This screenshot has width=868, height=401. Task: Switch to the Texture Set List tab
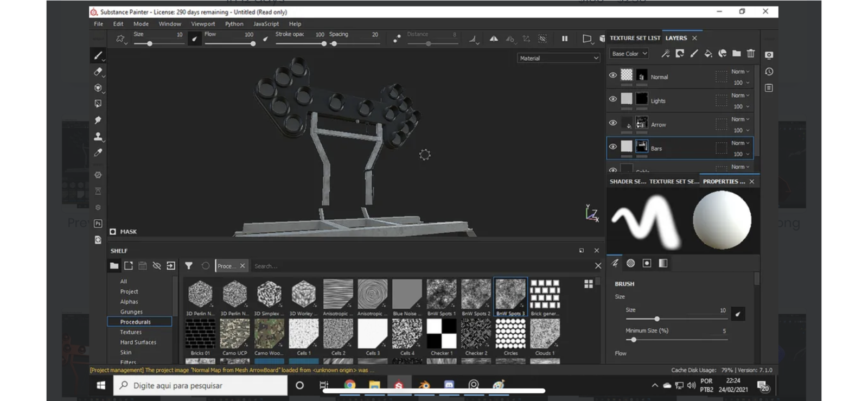(x=635, y=38)
